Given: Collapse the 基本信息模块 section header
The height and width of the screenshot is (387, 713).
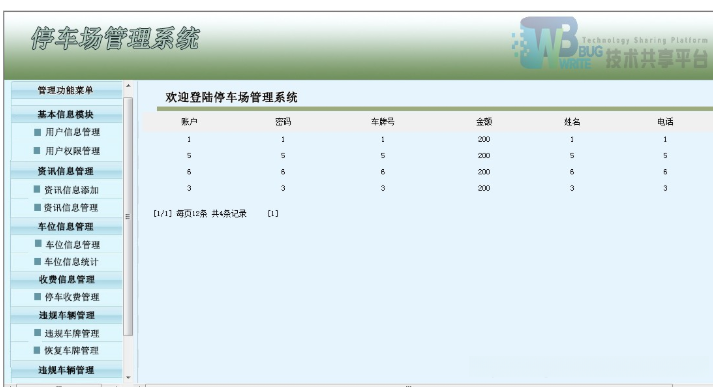Looking at the screenshot, I should tap(66, 114).
